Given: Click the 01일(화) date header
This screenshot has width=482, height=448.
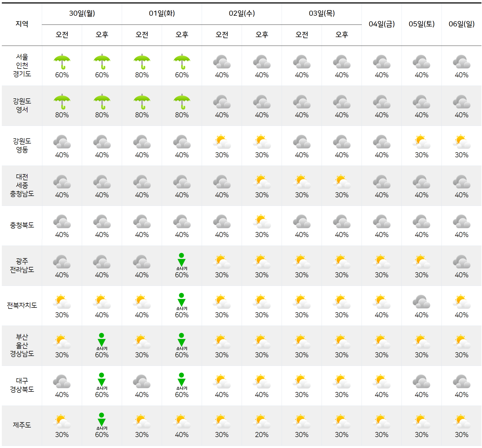Looking at the screenshot, I should click(x=162, y=13).
